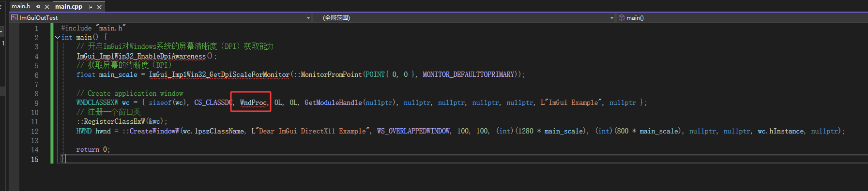Click ::RegisterClassExW(&wc) call
868x191 pixels.
121,121
